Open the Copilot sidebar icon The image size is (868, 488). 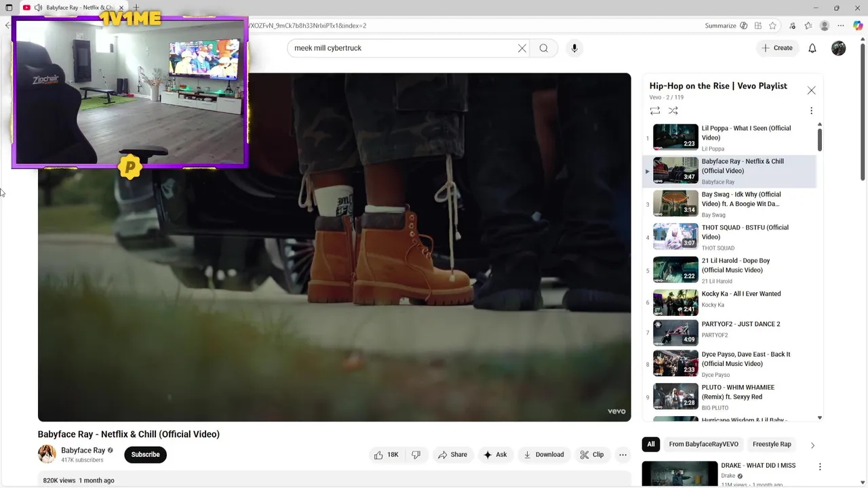858,26
